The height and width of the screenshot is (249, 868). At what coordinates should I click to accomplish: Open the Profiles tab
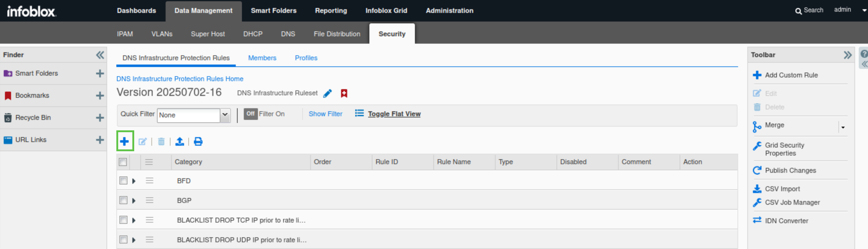306,58
